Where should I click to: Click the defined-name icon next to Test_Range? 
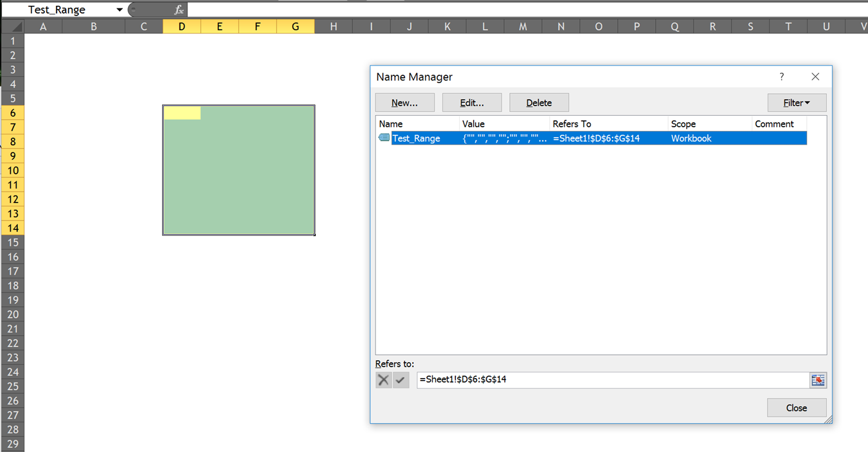click(383, 138)
